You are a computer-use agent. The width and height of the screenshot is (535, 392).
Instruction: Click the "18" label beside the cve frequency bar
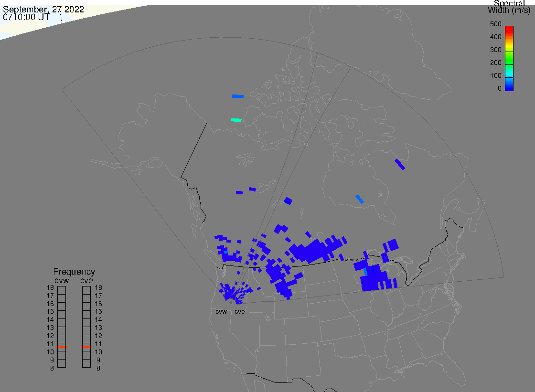98,287
